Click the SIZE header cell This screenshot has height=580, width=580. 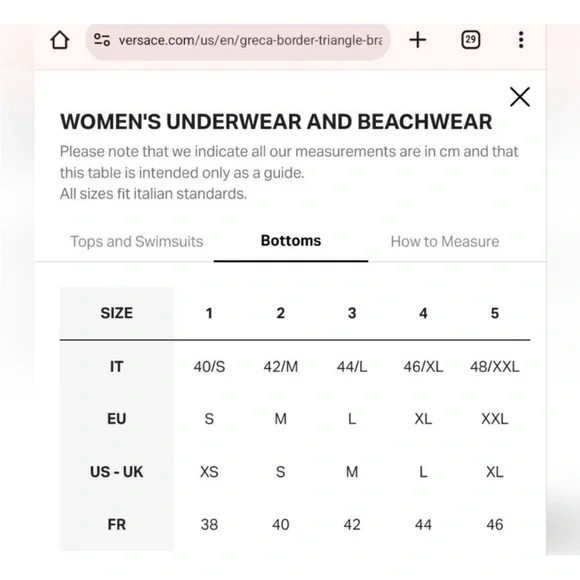click(117, 313)
